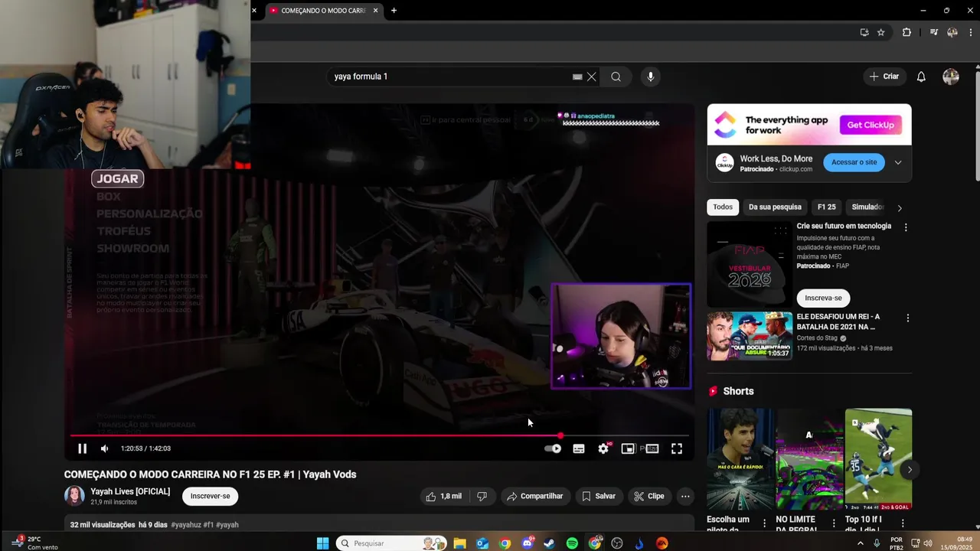Open FIAP Vestibular 2026 ad thumbnail

(x=750, y=264)
